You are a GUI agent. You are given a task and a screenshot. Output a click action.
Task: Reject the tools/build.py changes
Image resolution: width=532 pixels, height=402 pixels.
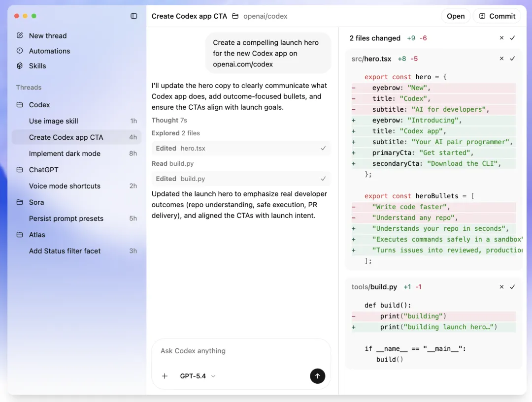(501, 287)
